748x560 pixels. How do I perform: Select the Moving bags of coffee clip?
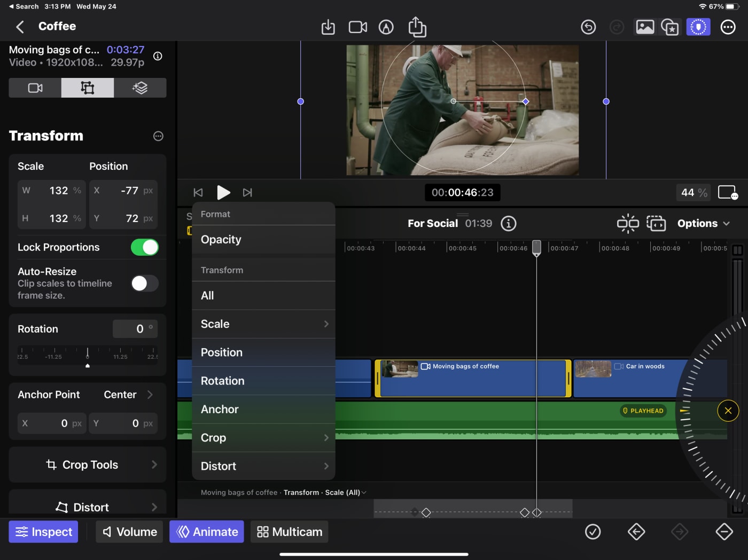point(473,378)
